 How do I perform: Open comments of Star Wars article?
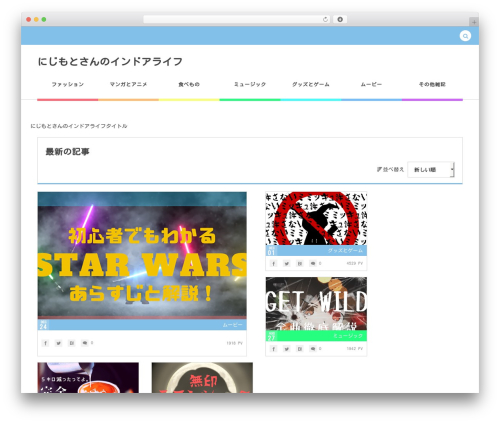pos(85,343)
